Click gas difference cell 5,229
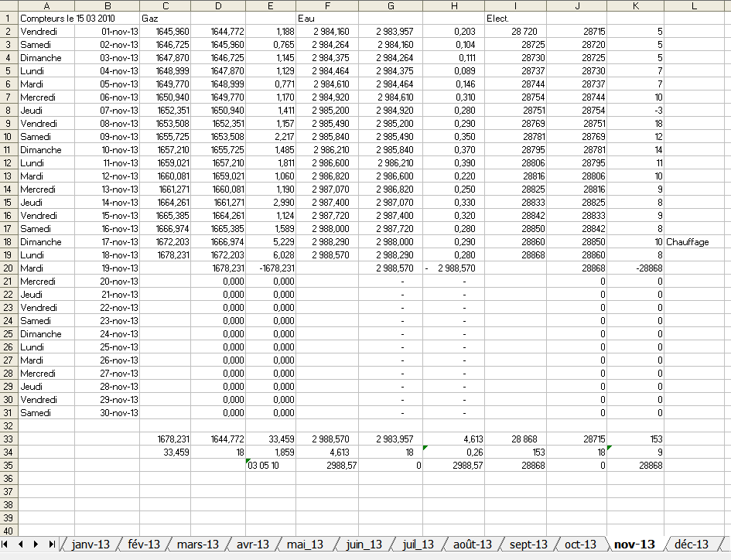 (271, 242)
